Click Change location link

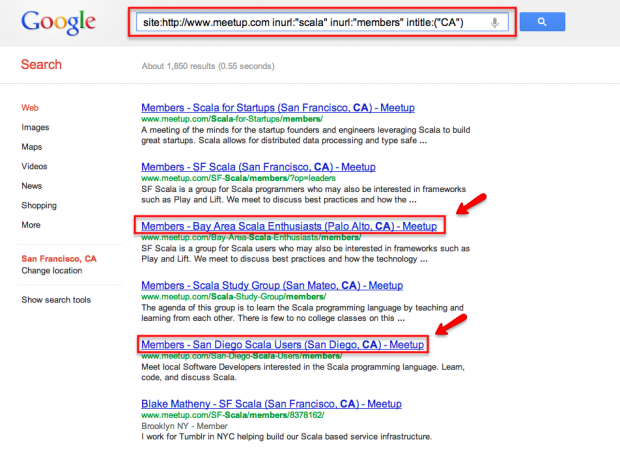(x=52, y=271)
